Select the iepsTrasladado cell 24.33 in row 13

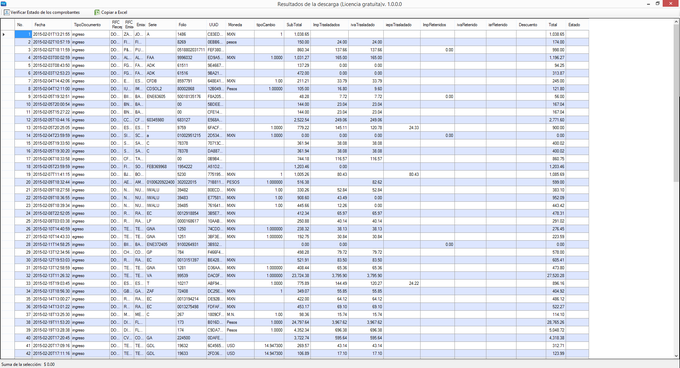pos(402,128)
